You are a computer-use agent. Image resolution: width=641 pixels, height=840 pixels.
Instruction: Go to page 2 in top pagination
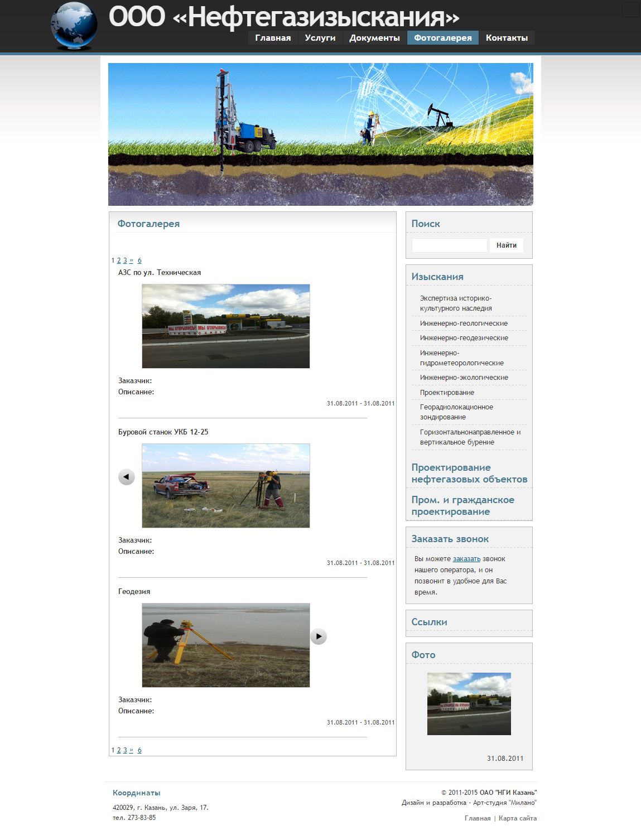click(119, 260)
